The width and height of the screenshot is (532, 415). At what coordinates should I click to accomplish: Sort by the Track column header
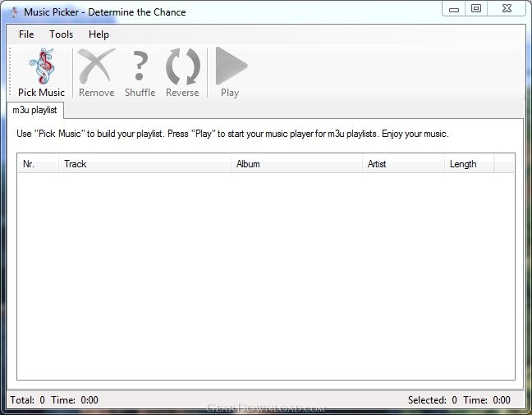tap(144, 164)
